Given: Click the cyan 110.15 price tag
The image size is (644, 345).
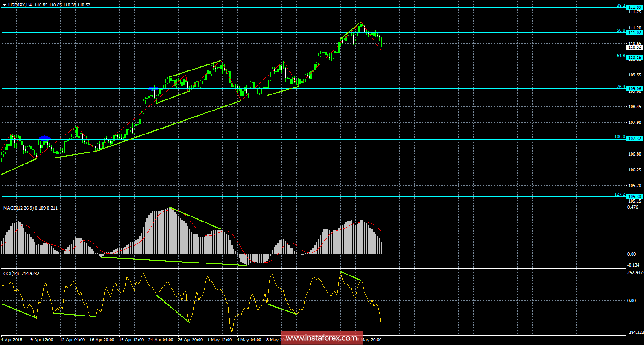Looking at the screenshot, I should [635, 58].
